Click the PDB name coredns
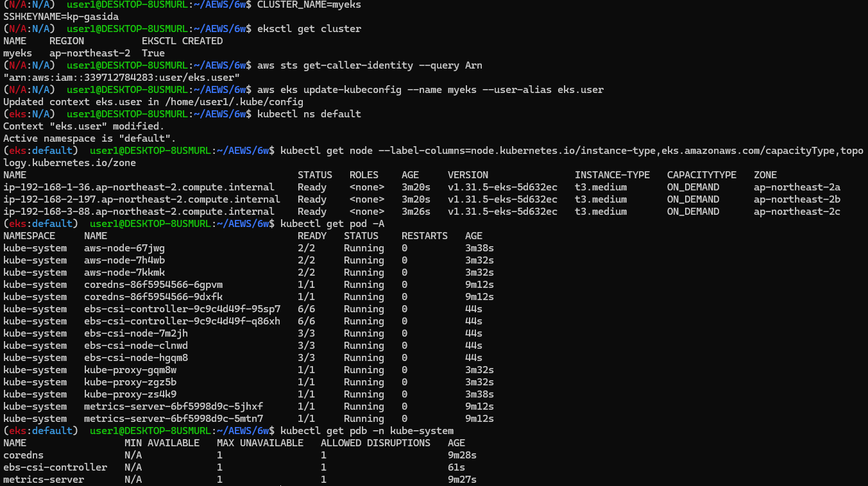This screenshot has height=486, width=868. point(23,455)
